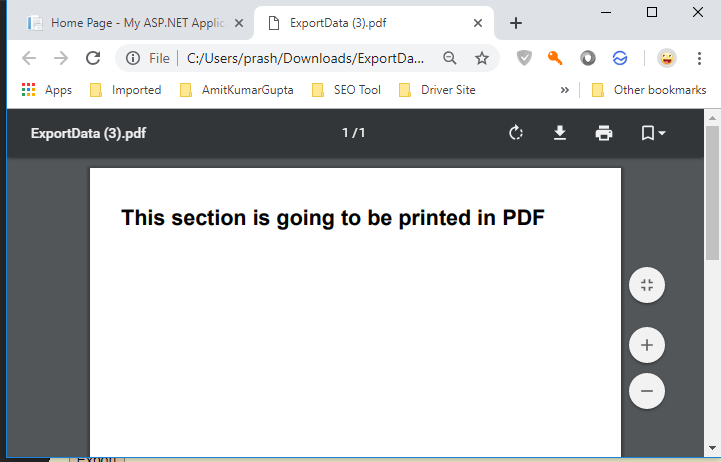
Task: Click the fit to page button
Action: (x=646, y=286)
